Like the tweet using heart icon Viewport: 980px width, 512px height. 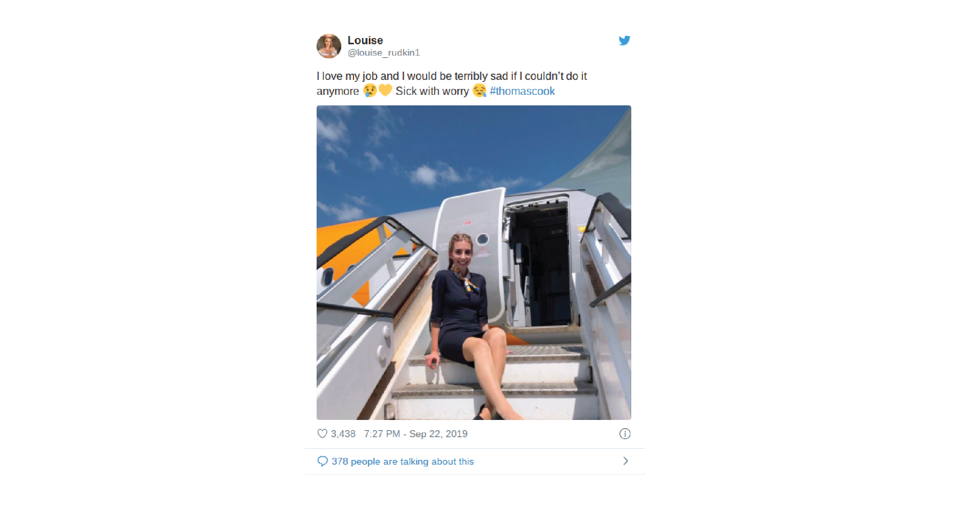[322, 434]
